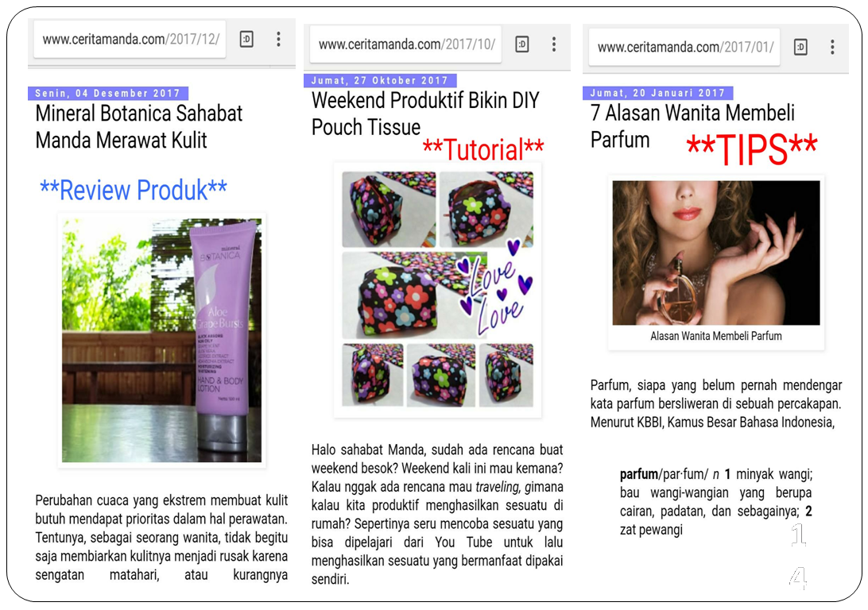Click Jumat, 27 Oktober 2017 date label
Image resolution: width=868 pixels, height=610 pixels.
tap(380, 80)
